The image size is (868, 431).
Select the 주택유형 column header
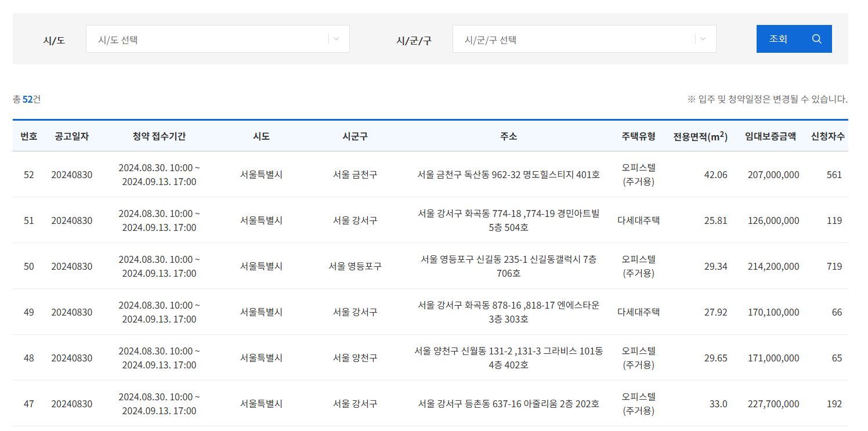coord(640,135)
